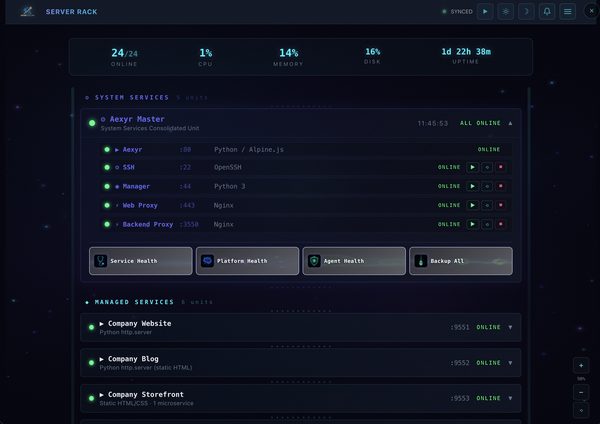
Task: Expand the Company Blog row arrow
Action: [x=510, y=363]
